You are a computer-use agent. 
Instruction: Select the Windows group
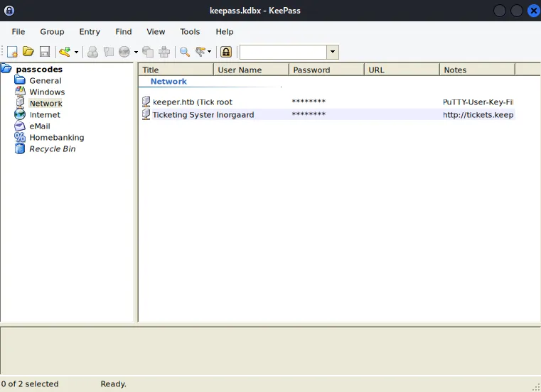[x=47, y=92]
